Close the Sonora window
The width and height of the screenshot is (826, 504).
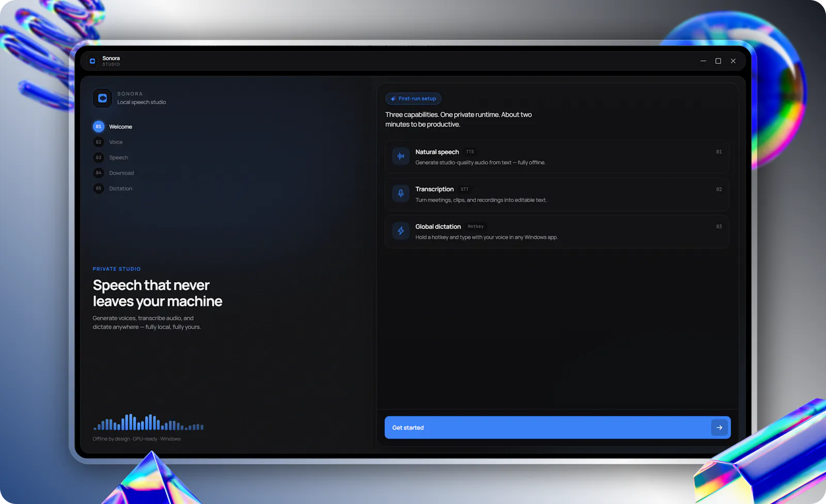733,61
